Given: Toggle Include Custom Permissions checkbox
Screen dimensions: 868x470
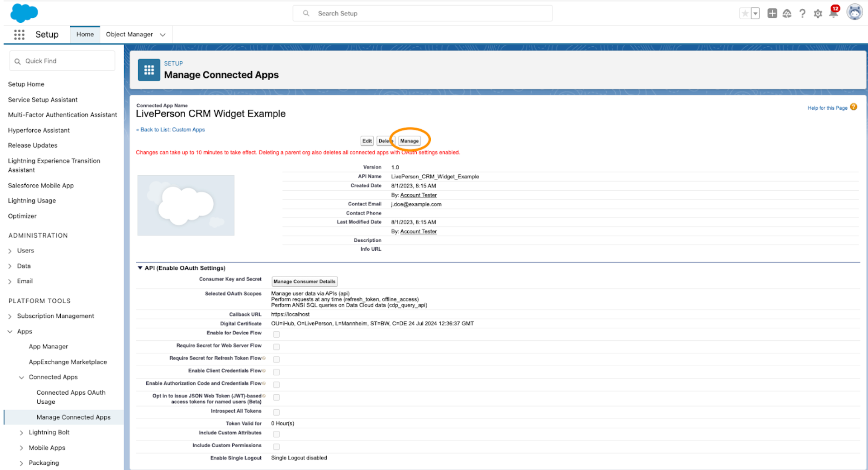Looking at the screenshot, I should (276, 447).
